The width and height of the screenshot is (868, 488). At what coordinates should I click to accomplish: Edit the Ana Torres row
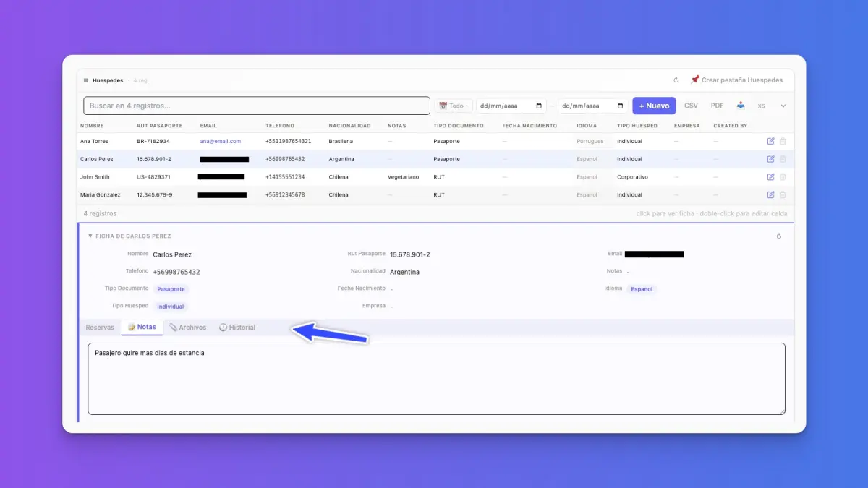[x=770, y=141]
